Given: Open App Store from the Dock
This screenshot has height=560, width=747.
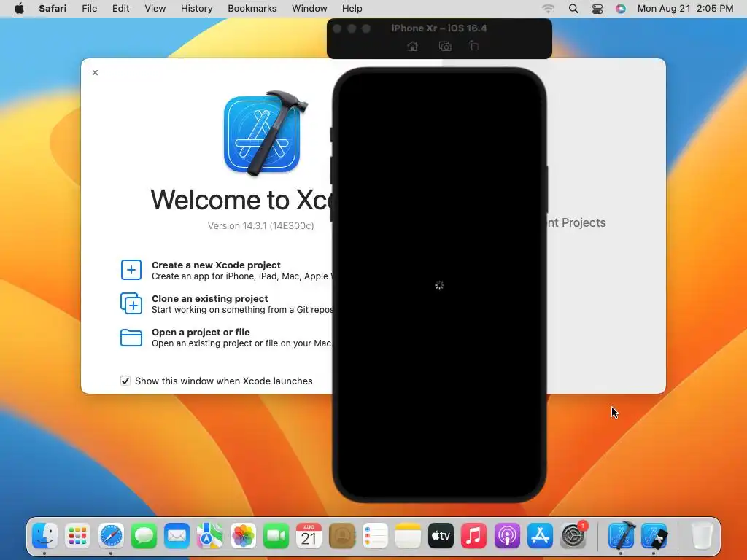Looking at the screenshot, I should coord(540,536).
